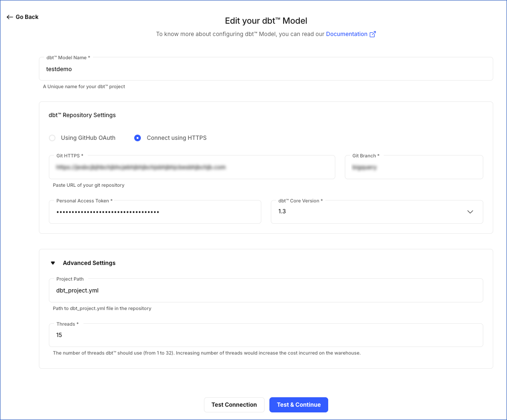Click the Test Connection button
The image size is (507, 420).
[234, 405]
